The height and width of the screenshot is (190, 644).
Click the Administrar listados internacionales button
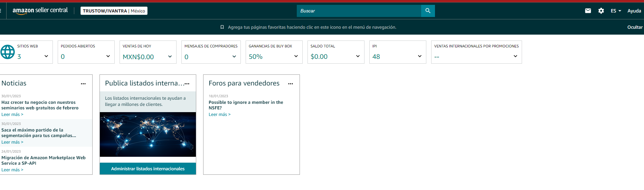pyautogui.click(x=148, y=169)
